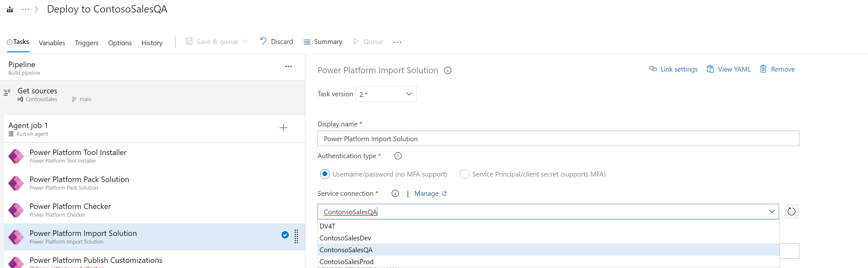Choose ContosoSalesProd from the connection list
The width and height of the screenshot is (868, 268).
click(x=346, y=262)
